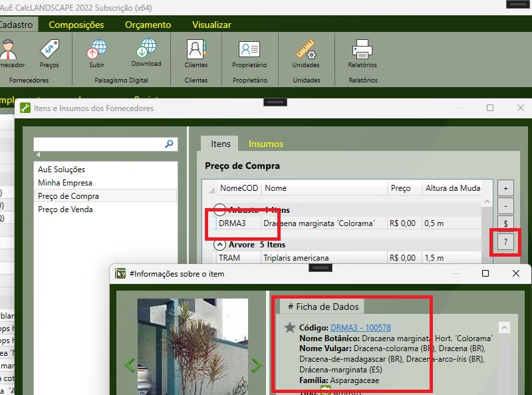Show next plant photo with right arrow

(256, 364)
